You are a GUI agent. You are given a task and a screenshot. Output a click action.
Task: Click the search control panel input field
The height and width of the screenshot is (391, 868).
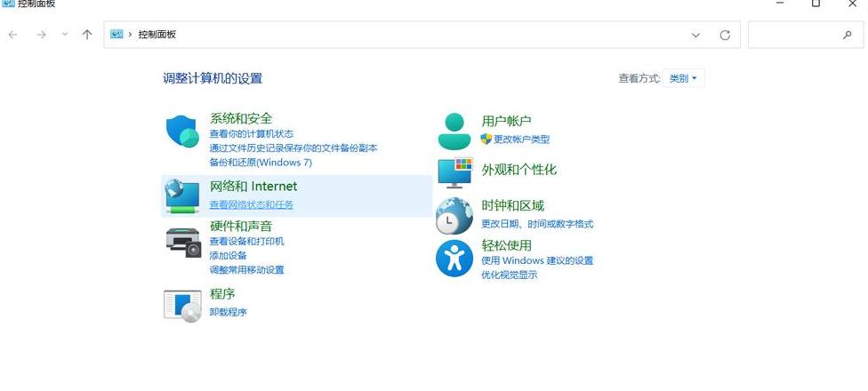coord(806,35)
